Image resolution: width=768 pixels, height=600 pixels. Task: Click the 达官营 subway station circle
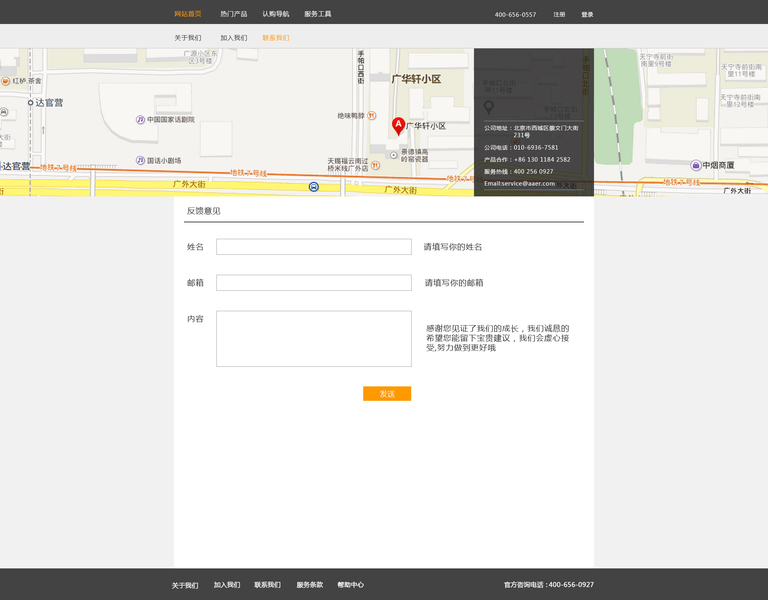30,102
